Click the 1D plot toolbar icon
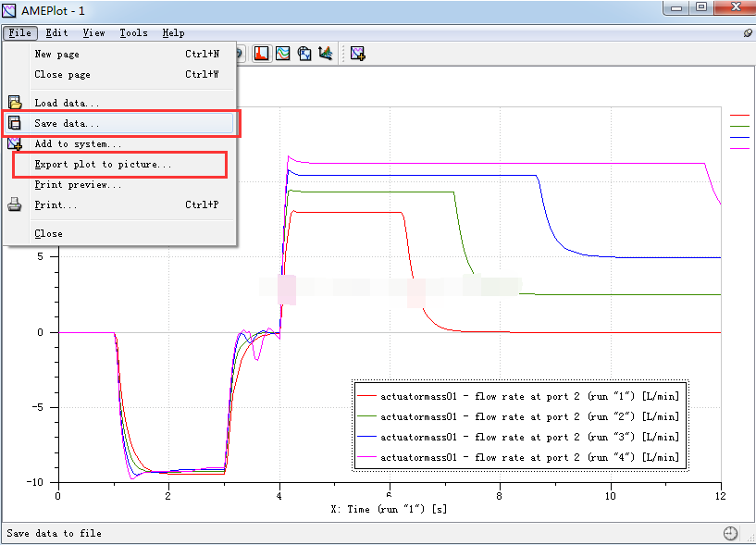The image size is (756, 545). click(x=262, y=54)
